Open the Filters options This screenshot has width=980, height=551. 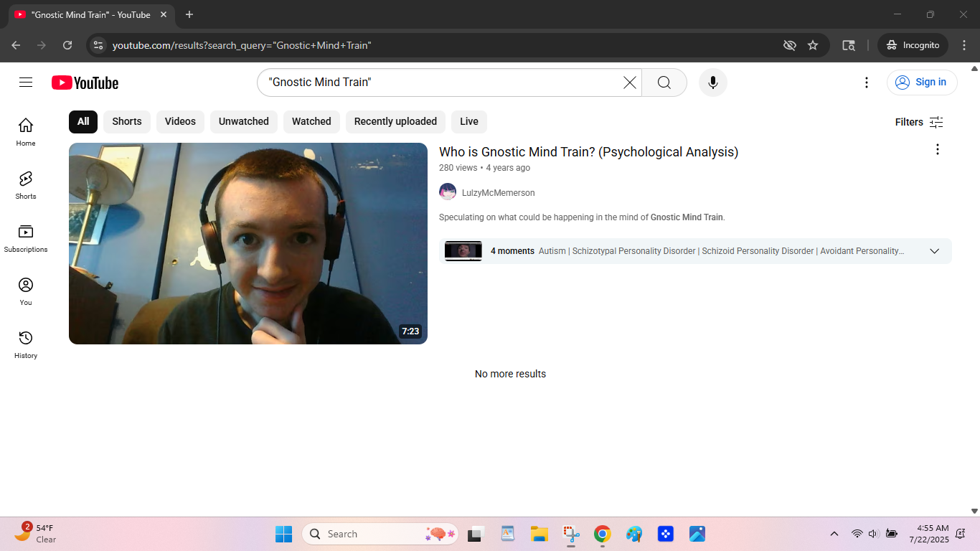(920, 122)
